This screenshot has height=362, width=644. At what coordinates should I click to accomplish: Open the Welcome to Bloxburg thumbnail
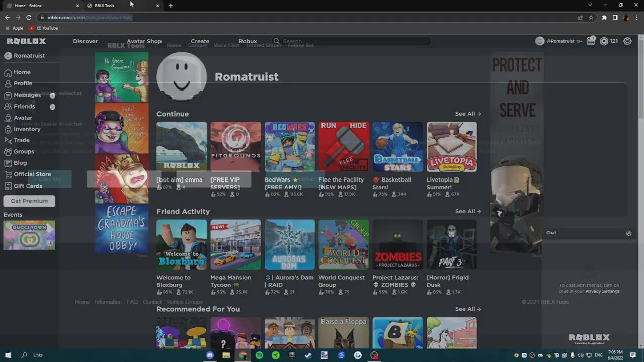[x=182, y=244]
